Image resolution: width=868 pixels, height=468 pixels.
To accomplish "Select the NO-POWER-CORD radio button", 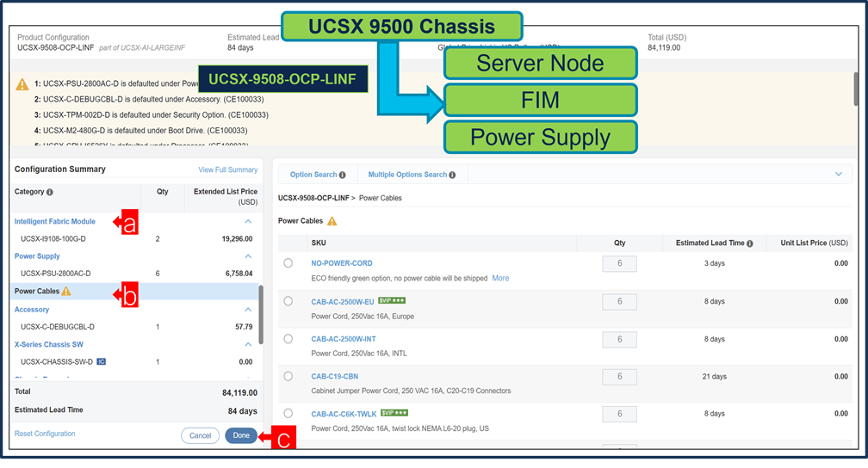I will coord(288,263).
